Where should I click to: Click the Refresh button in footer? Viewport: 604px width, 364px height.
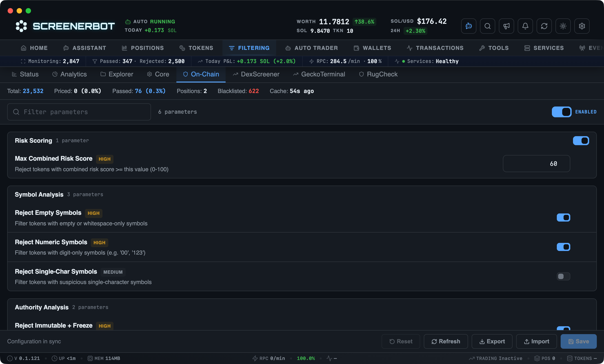point(446,342)
